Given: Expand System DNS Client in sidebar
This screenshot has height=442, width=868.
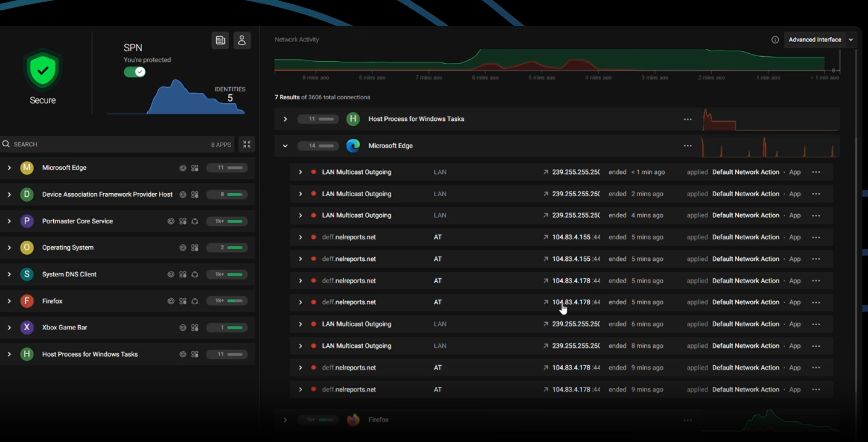Looking at the screenshot, I should pyautogui.click(x=9, y=274).
